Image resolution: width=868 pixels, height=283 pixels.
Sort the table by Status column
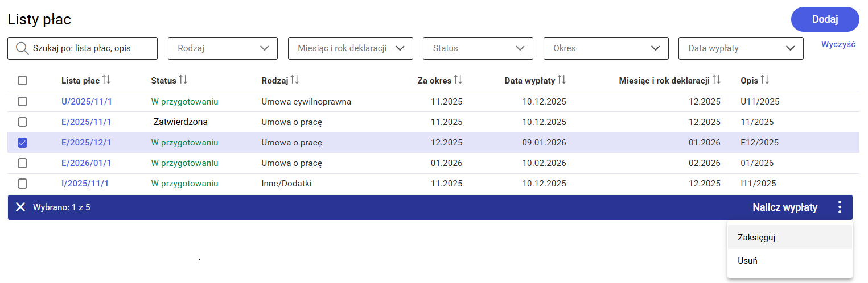(183, 80)
